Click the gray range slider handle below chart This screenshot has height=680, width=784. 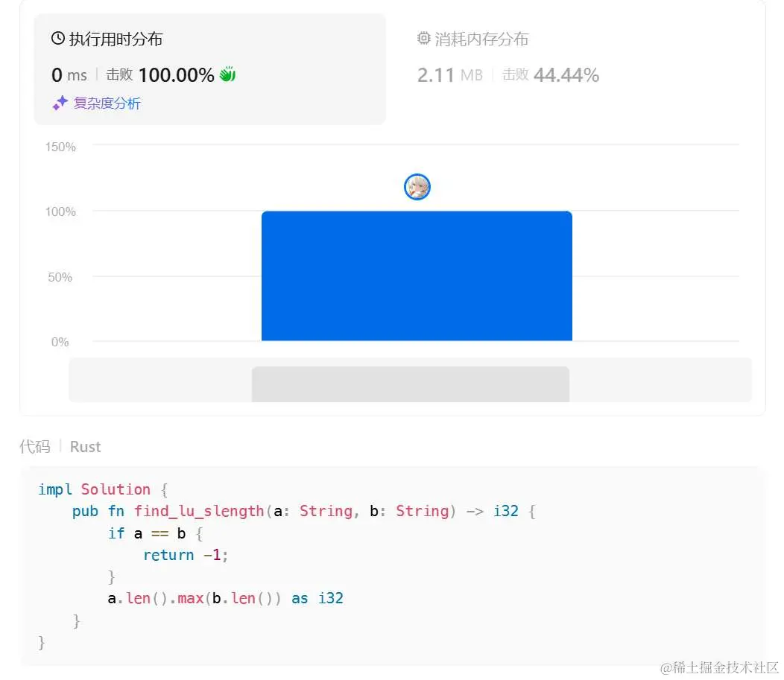click(411, 384)
